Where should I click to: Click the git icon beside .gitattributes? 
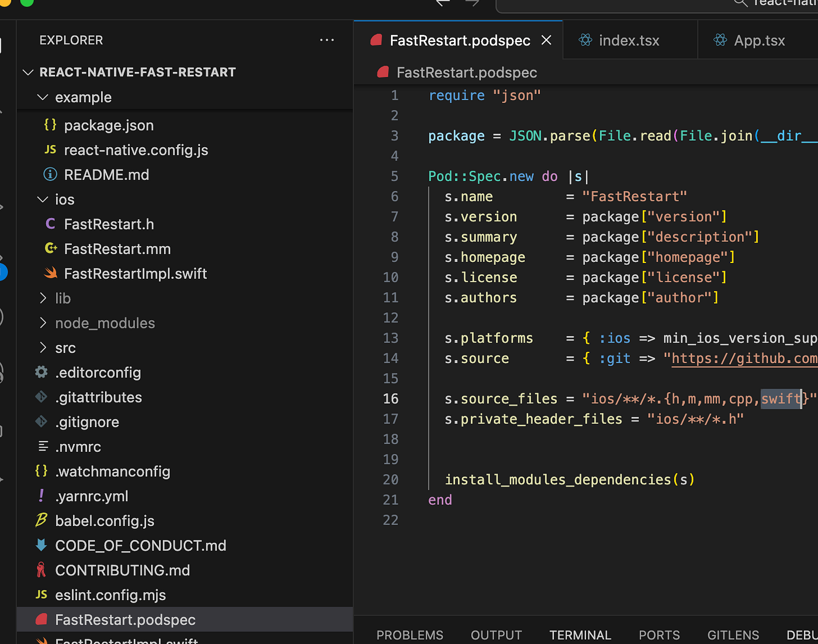tap(41, 397)
